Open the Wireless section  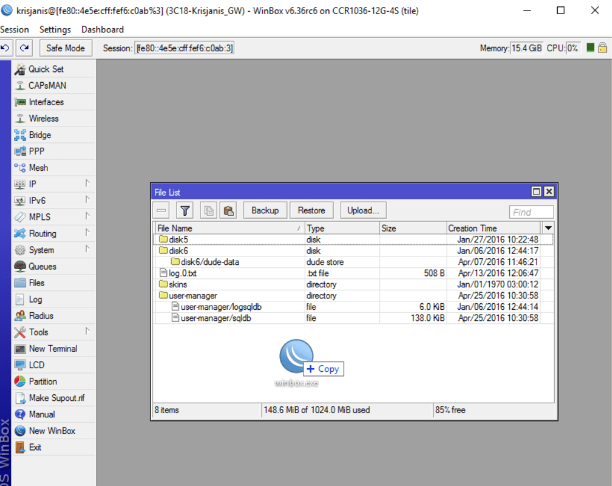point(53,118)
